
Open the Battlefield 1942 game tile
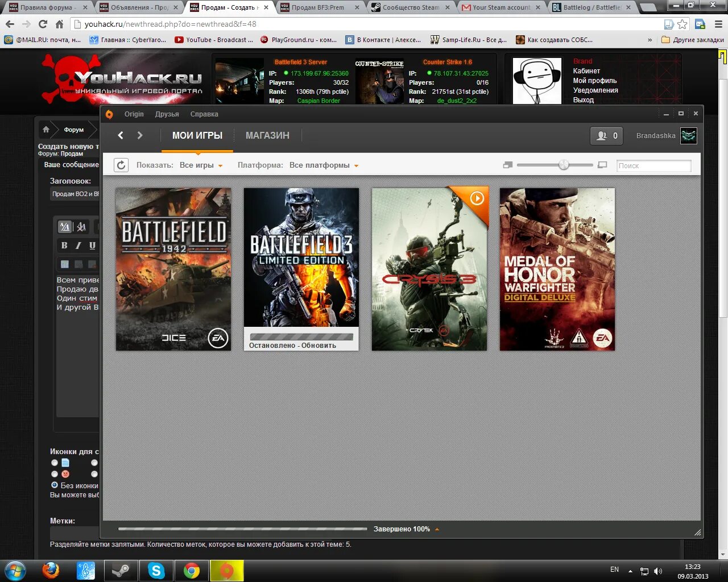click(173, 269)
